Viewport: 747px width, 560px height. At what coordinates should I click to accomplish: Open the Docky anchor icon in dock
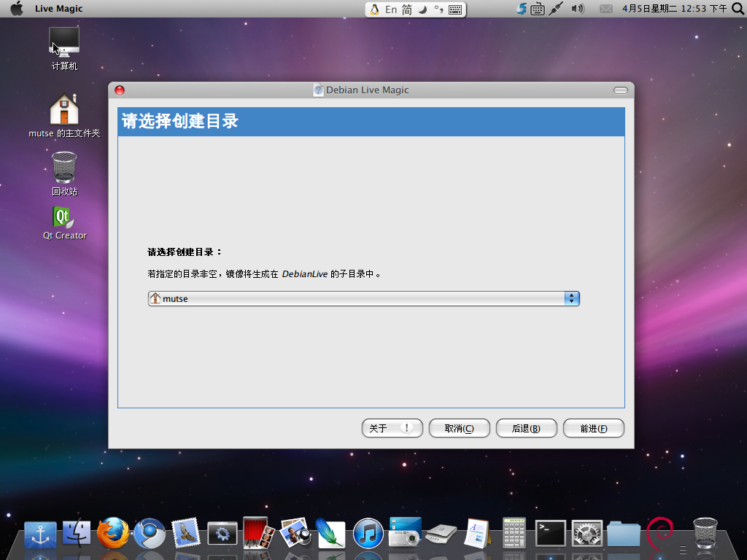coord(41,534)
